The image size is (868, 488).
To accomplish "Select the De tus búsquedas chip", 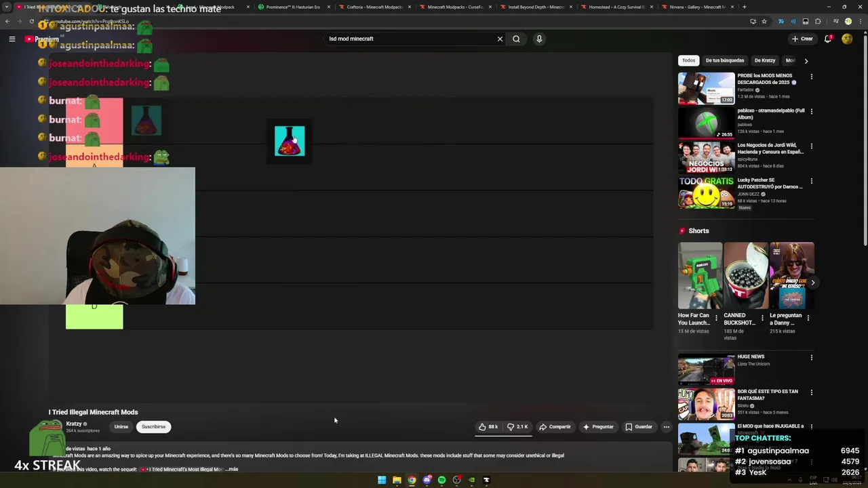I will (x=724, y=60).
